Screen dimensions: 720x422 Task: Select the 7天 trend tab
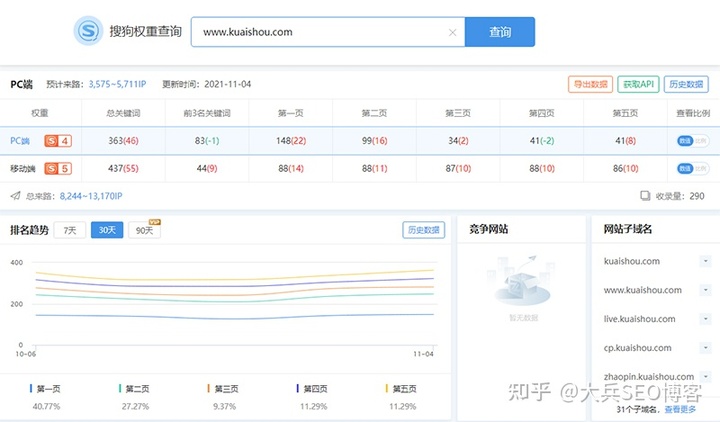click(x=70, y=230)
